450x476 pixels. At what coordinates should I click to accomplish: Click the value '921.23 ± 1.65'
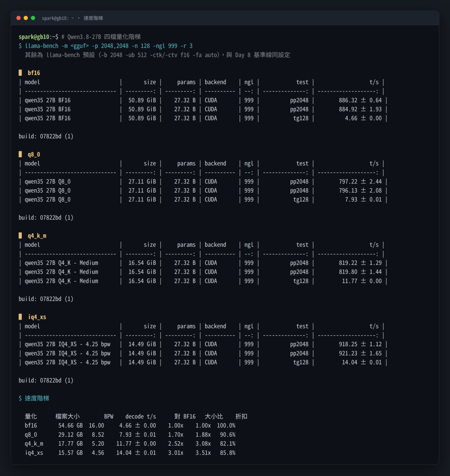[360, 353]
